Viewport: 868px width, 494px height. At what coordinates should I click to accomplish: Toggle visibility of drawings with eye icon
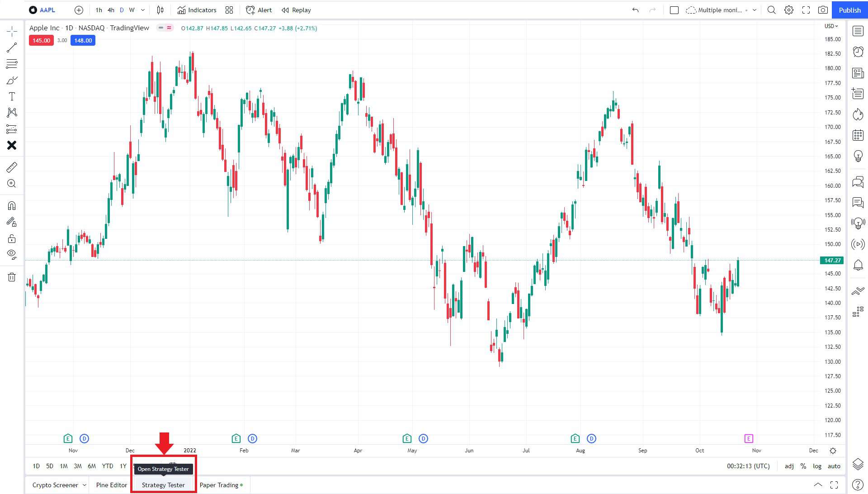pos(12,254)
